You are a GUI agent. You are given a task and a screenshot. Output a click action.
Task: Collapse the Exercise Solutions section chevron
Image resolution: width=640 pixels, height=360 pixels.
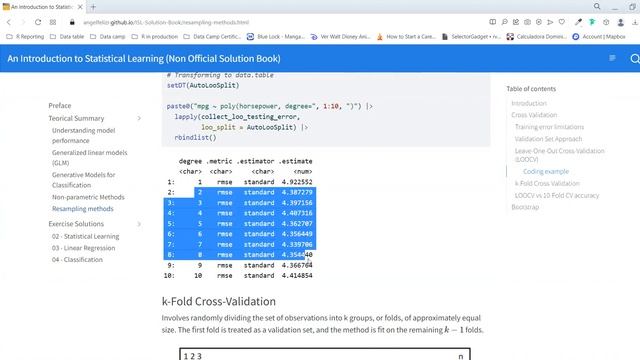[139, 224]
